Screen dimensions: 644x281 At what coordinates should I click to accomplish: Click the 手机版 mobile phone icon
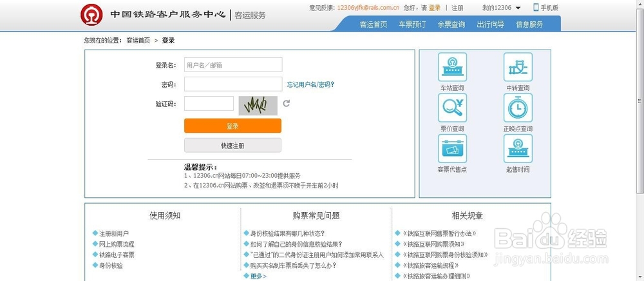[536, 7]
